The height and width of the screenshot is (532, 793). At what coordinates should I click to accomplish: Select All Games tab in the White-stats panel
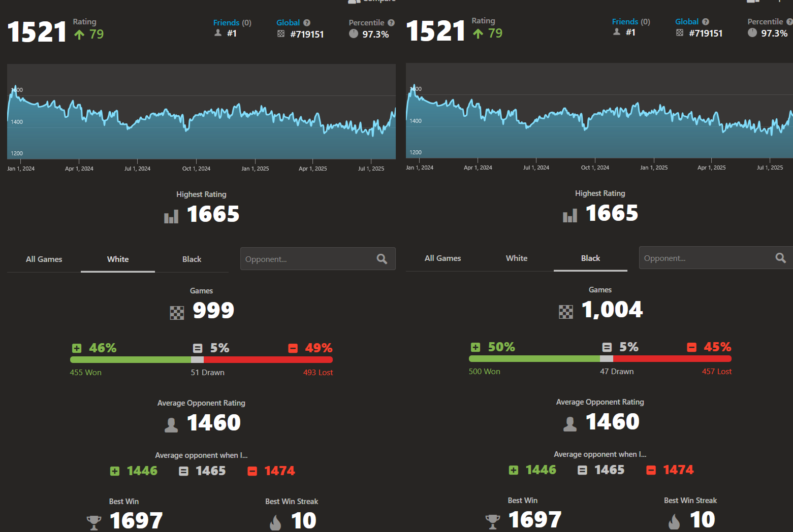tap(44, 259)
